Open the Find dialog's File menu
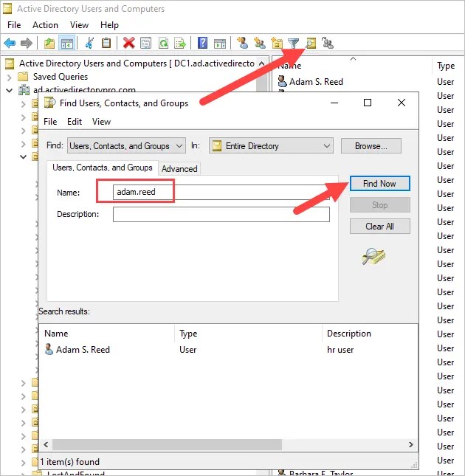This screenshot has height=476, width=465. click(x=50, y=122)
